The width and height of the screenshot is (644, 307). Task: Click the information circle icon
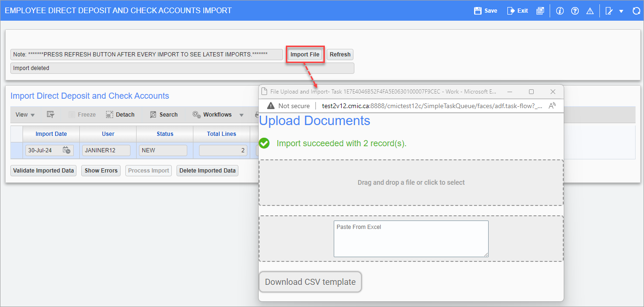pyautogui.click(x=560, y=11)
